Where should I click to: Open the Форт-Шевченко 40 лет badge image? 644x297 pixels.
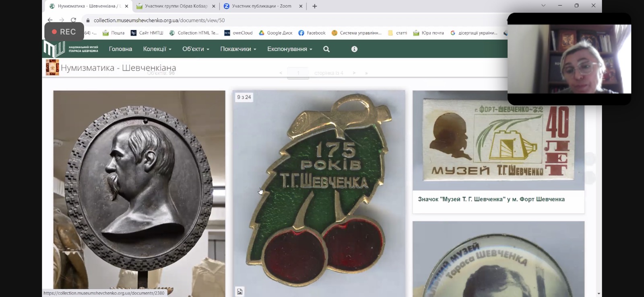point(498,140)
